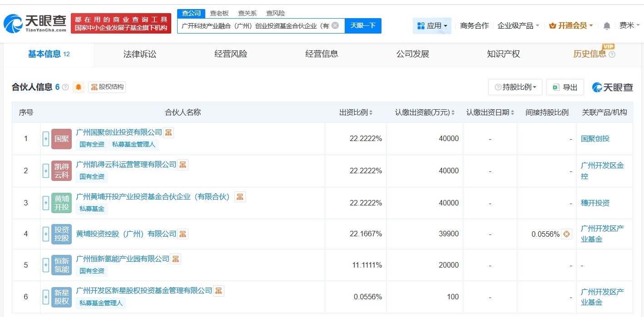Viewport: 644px width, 317px height.
Task: Expand the row for 黄埔投资控股（广州）有限公司
Action: [45, 234]
